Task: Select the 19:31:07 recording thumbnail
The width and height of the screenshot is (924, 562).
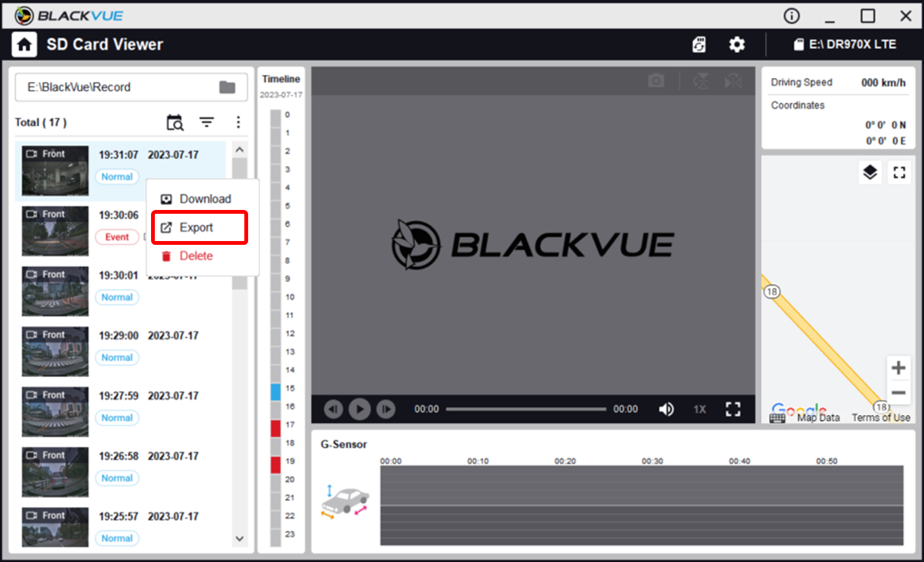Action: 55,171
